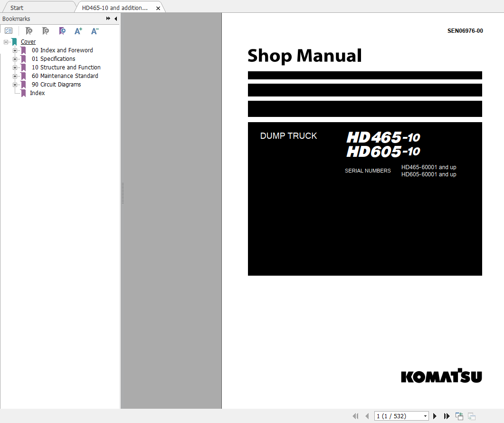
Task: Jump to the last page
Action: coord(447,416)
